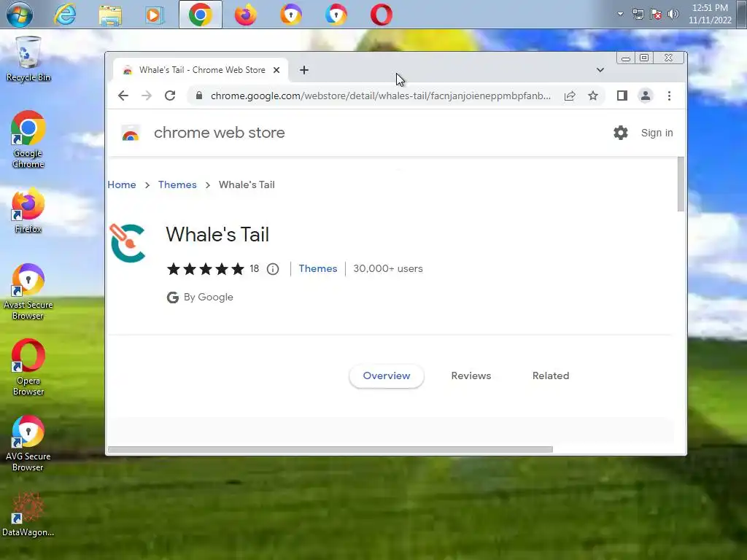Viewport: 747px width, 560px height.
Task: Open Chrome three-dot menu
Action: click(x=669, y=96)
